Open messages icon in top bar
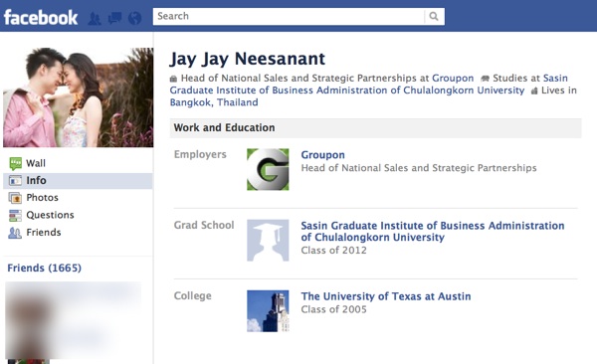 click(114, 18)
